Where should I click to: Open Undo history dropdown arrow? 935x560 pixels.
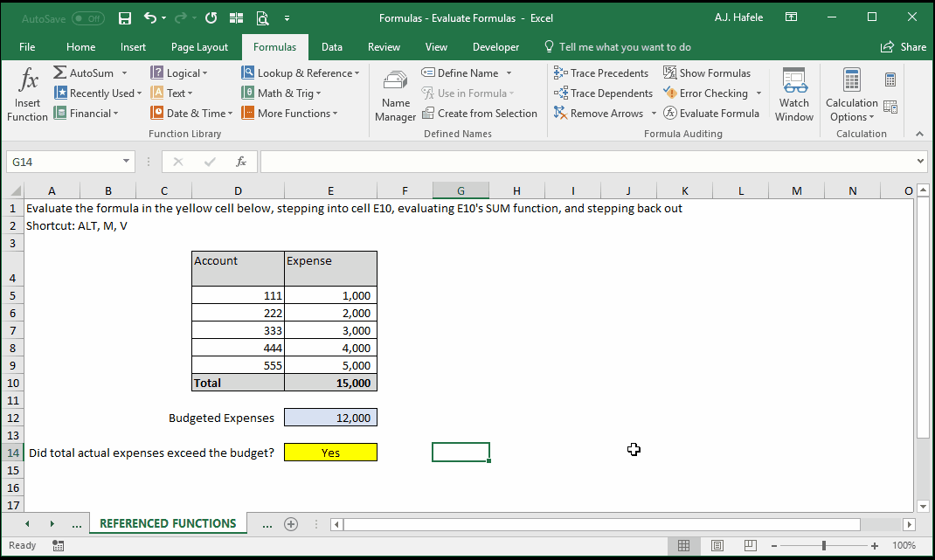164,18
